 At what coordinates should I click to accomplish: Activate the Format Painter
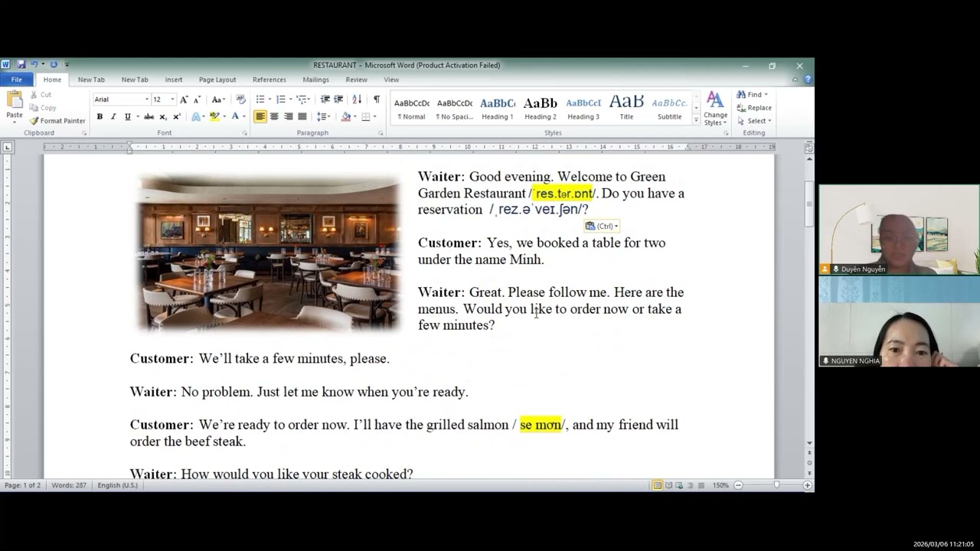click(x=57, y=121)
